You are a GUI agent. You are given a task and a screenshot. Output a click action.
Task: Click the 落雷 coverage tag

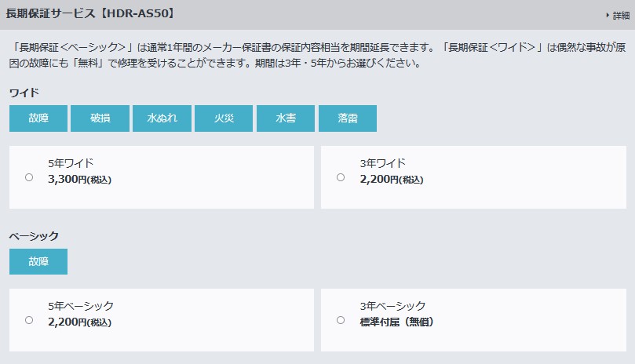348,118
